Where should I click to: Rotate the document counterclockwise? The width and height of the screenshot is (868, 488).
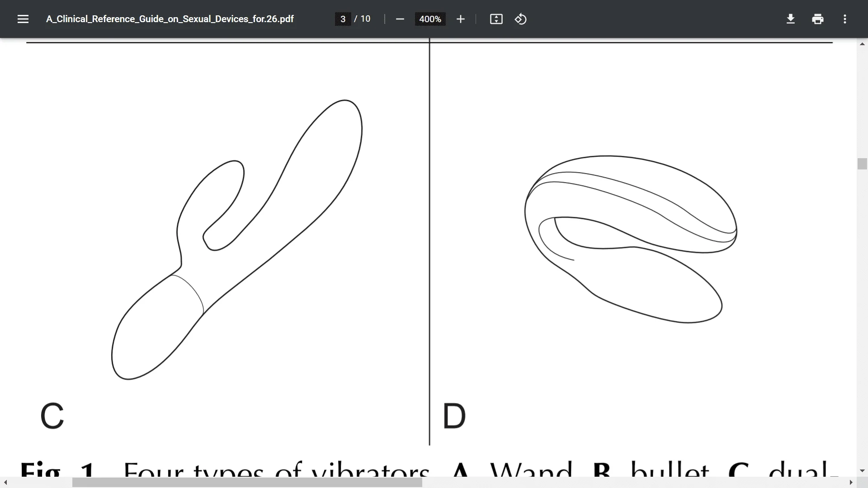521,19
